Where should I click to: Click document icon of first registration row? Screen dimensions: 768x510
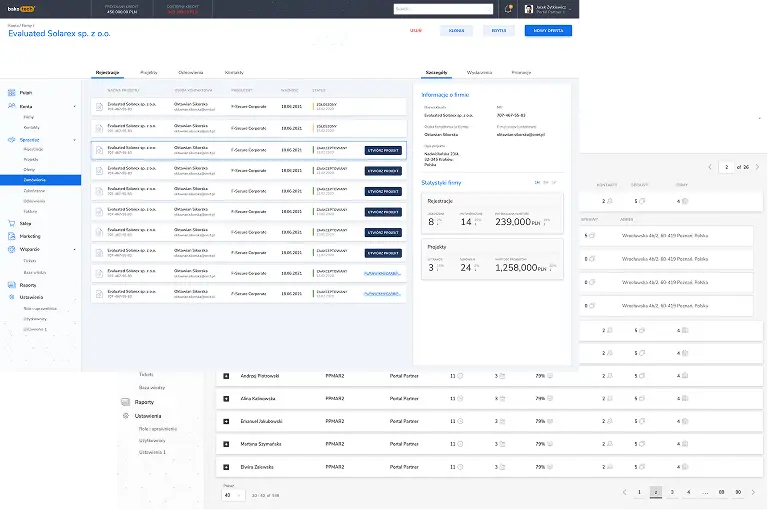pyautogui.click(x=99, y=105)
